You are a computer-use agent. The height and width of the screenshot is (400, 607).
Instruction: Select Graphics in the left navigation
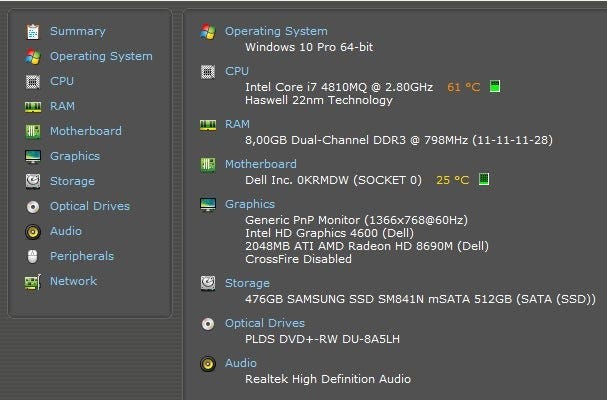tap(74, 157)
